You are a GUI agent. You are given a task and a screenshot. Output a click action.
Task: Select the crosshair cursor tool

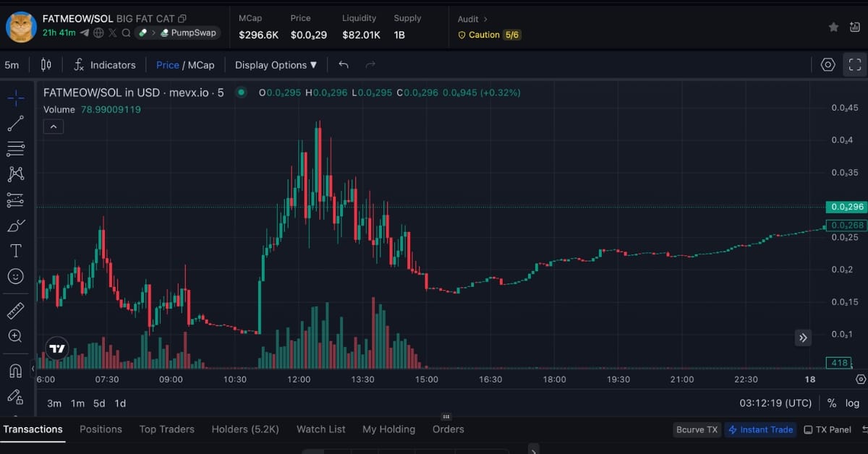15,98
